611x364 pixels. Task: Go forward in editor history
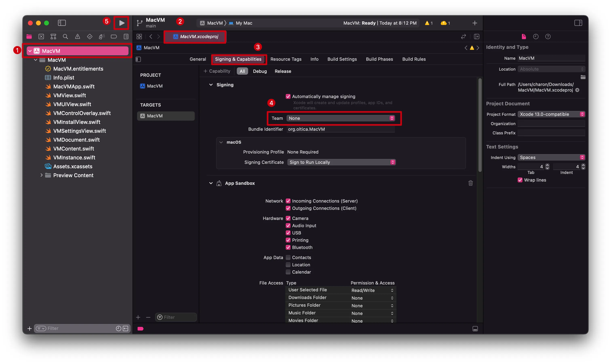click(x=159, y=37)
